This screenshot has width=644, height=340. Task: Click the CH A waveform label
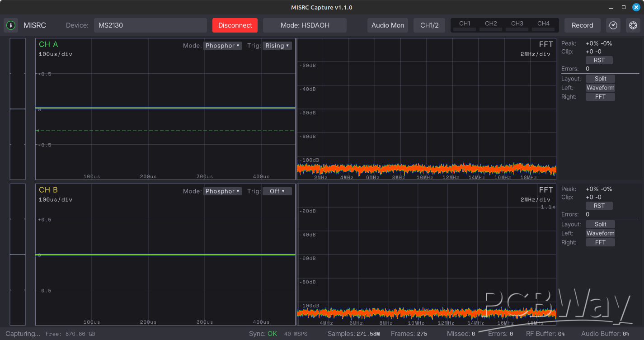click(x=48, y=44)
